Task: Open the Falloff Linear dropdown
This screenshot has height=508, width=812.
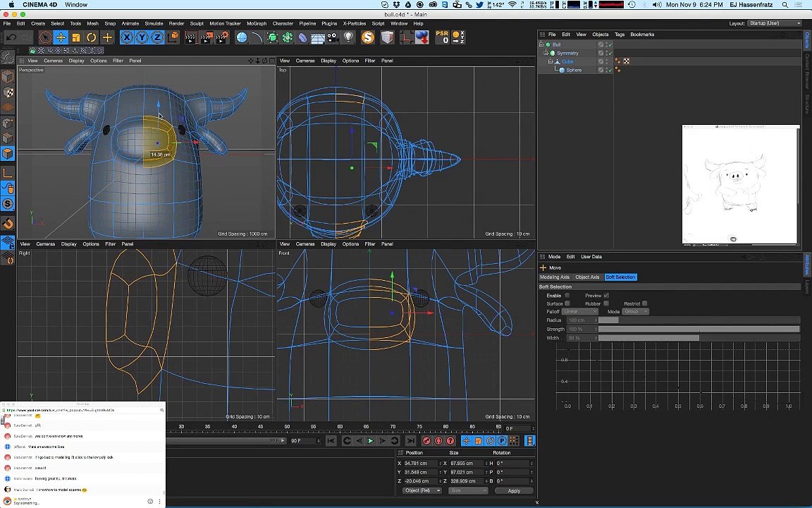Action: point(580,312)
